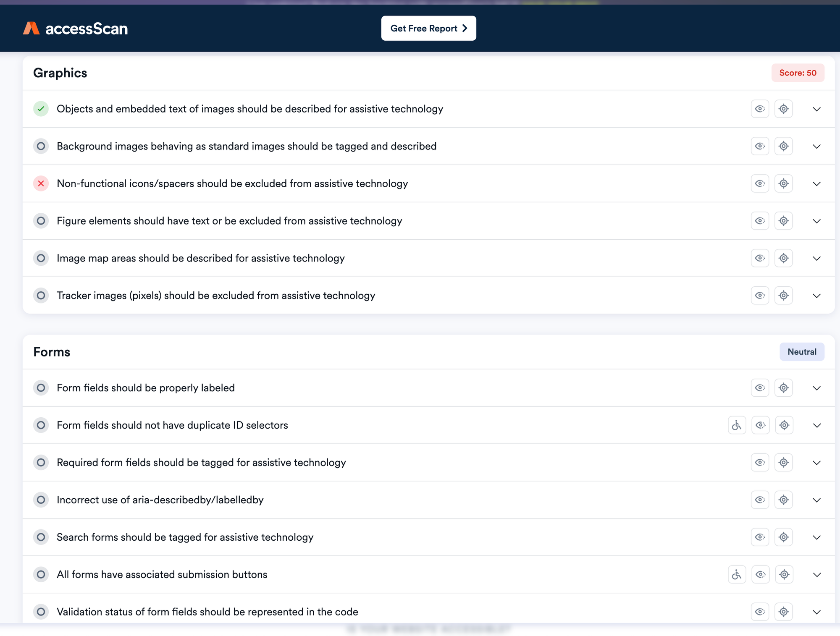
Task: Click the wheelchair icon for duplicate ID selectors
Action: tap(737, 425)
